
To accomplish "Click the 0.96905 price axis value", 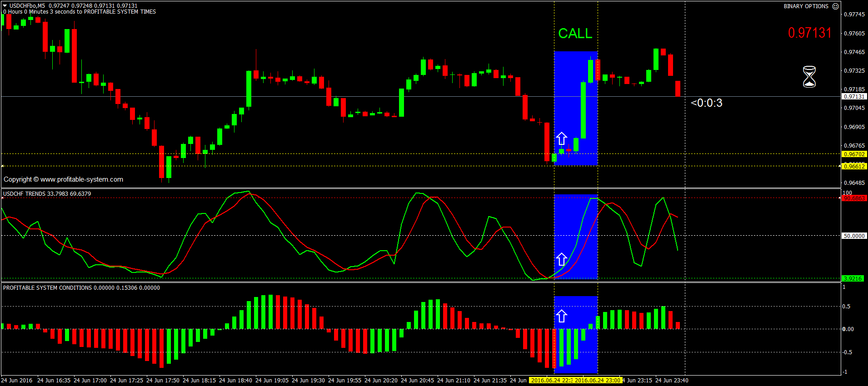I will tap(854, 127).
